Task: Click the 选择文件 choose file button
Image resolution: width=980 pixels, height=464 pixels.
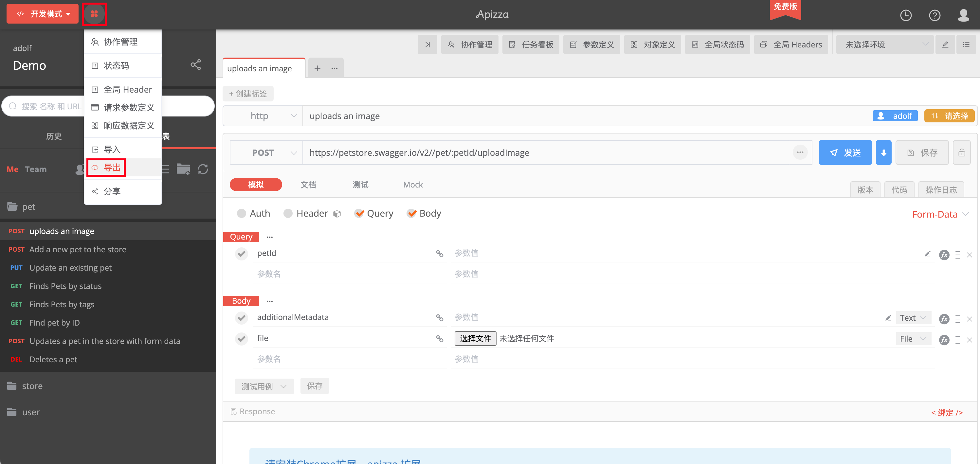Action: click(x=475, y=338)
